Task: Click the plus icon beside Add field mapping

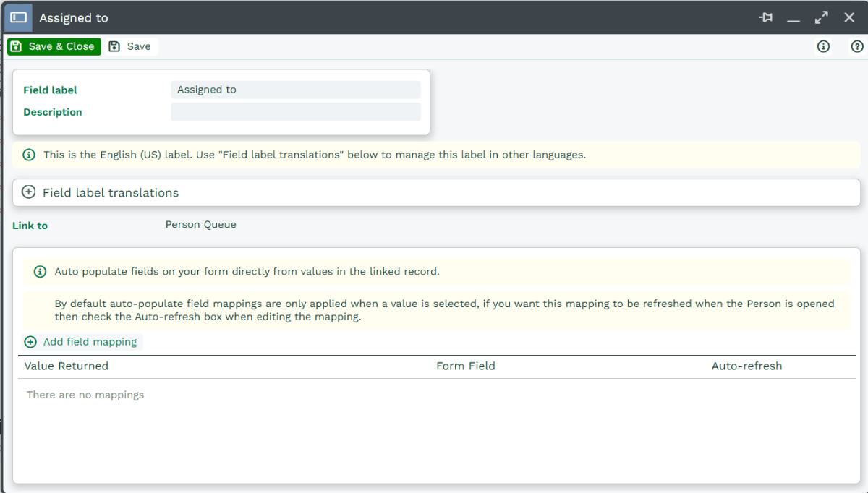Action: tap(30, 342)
